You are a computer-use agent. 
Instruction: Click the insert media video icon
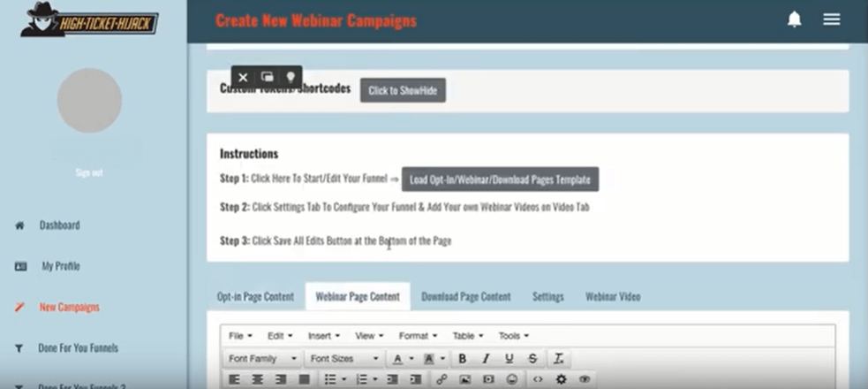[488, 379]
